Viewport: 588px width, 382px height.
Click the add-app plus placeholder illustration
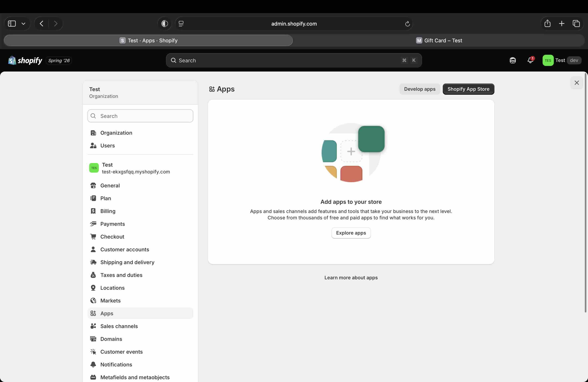point(351,151)
